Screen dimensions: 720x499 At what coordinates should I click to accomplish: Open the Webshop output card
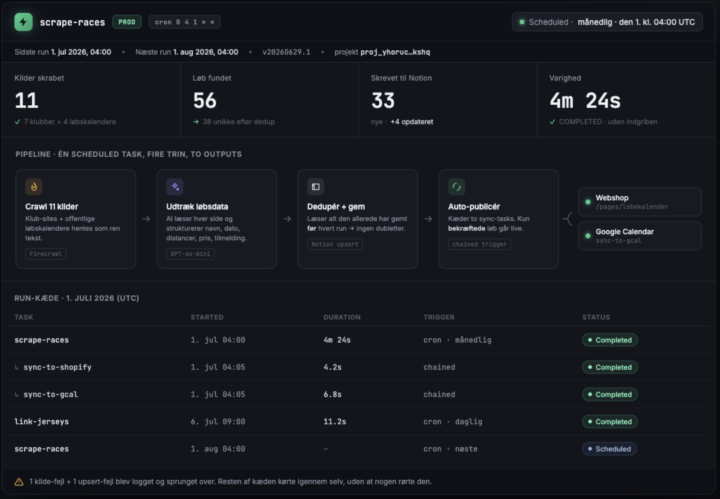640,202
